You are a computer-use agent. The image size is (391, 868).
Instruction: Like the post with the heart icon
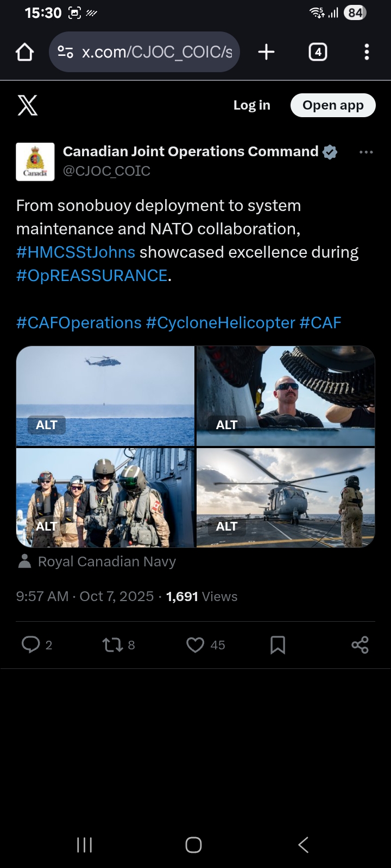coord(195,644)
